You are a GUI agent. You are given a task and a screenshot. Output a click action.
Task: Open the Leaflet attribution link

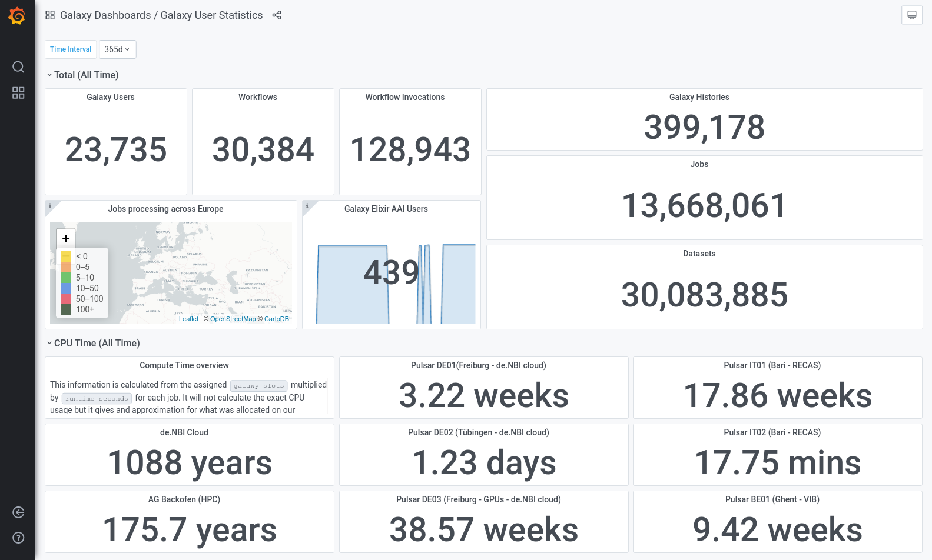pos(188,319)
